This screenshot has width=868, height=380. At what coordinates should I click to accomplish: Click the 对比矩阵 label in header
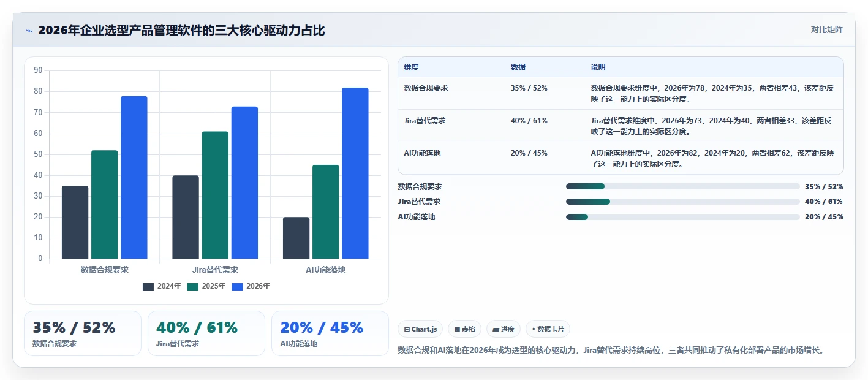point(826,29)
